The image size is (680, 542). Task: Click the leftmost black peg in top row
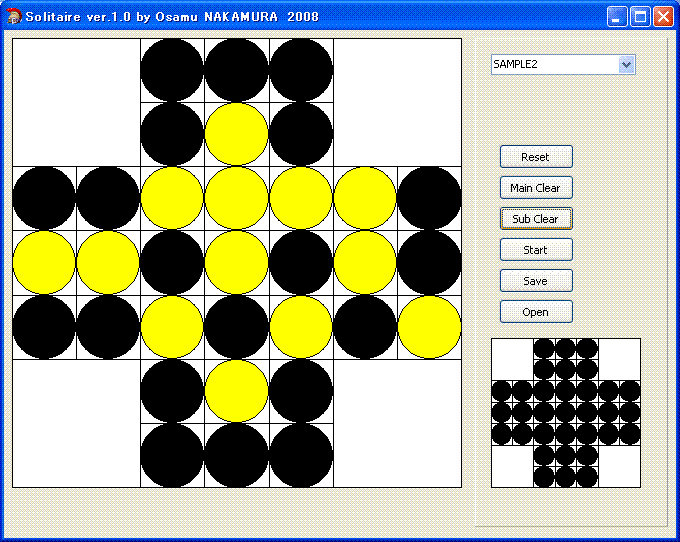pyautogui.click(x=172, y=70)
